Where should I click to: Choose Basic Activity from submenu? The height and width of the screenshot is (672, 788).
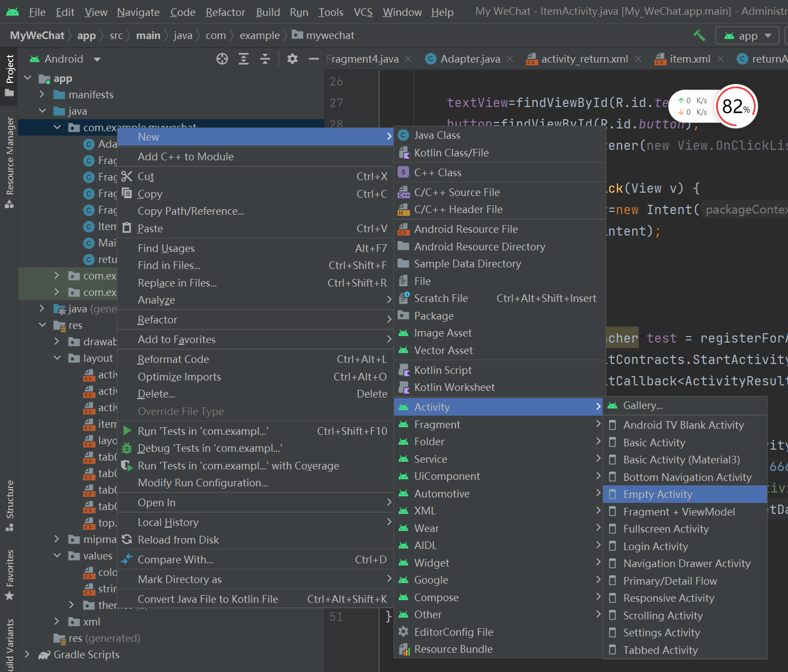pyautogui.click(x=685, y=443)
